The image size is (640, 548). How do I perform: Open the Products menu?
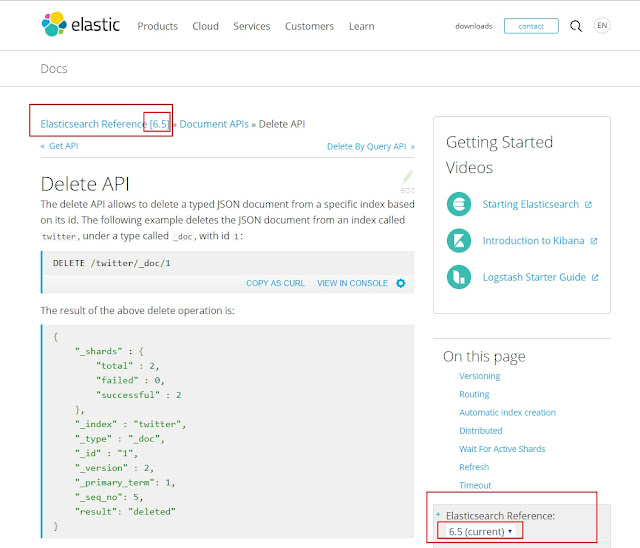pyautogui.click(x=157, y=26)
